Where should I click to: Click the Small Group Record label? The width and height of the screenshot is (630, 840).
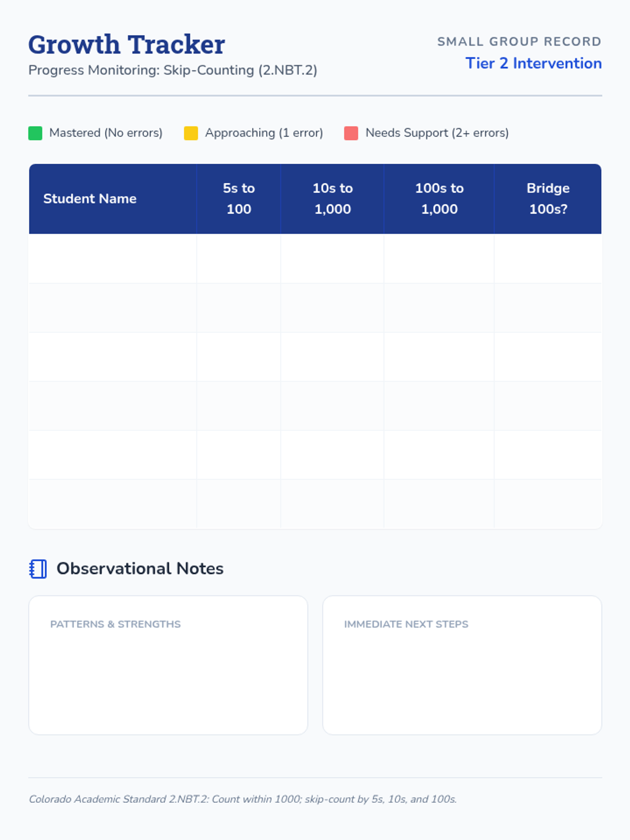pos(519,41)
